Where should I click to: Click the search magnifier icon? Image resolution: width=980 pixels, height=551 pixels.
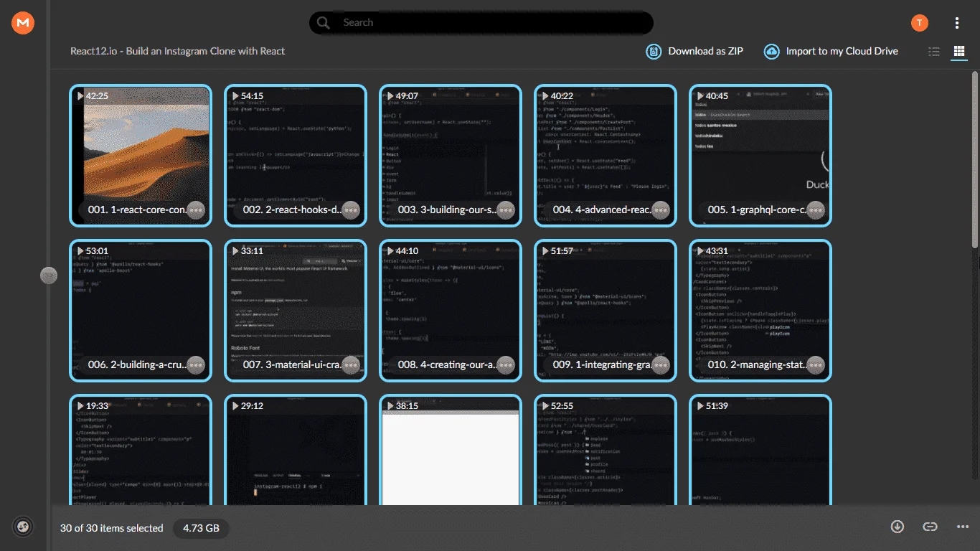[324, 23]
